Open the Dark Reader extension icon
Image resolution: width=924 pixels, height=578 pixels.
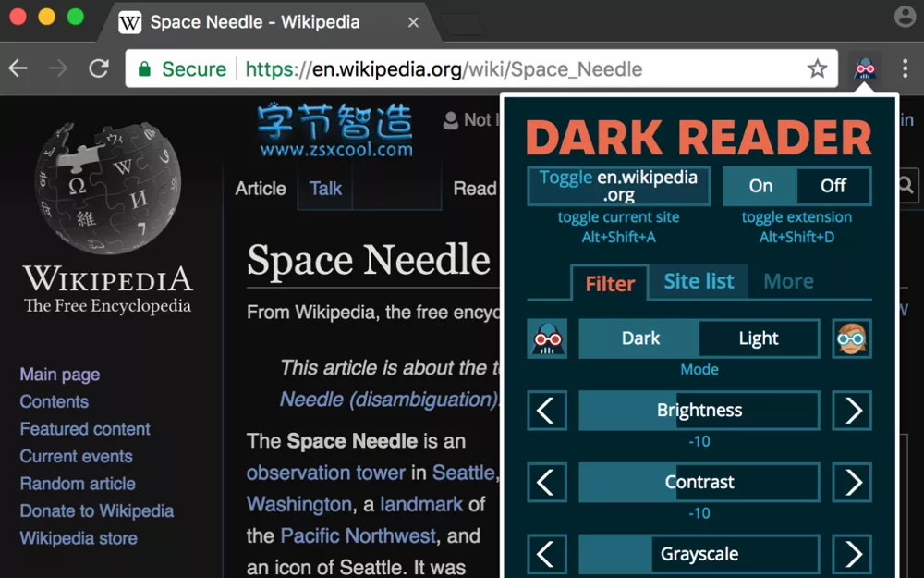[865, 69]
